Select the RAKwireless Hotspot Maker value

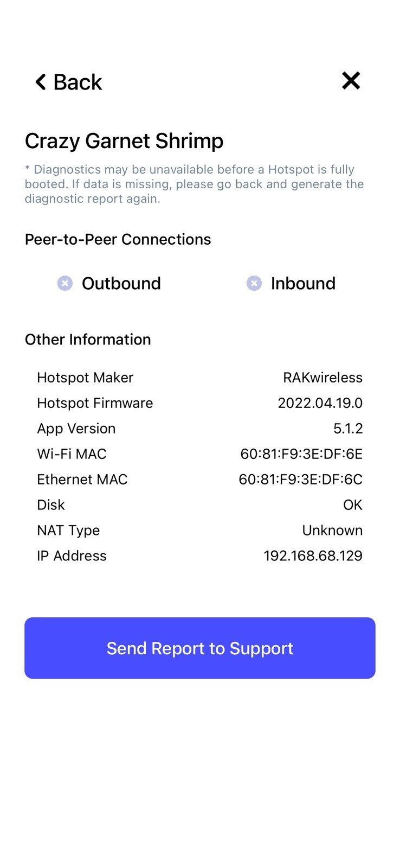[323, 377]
